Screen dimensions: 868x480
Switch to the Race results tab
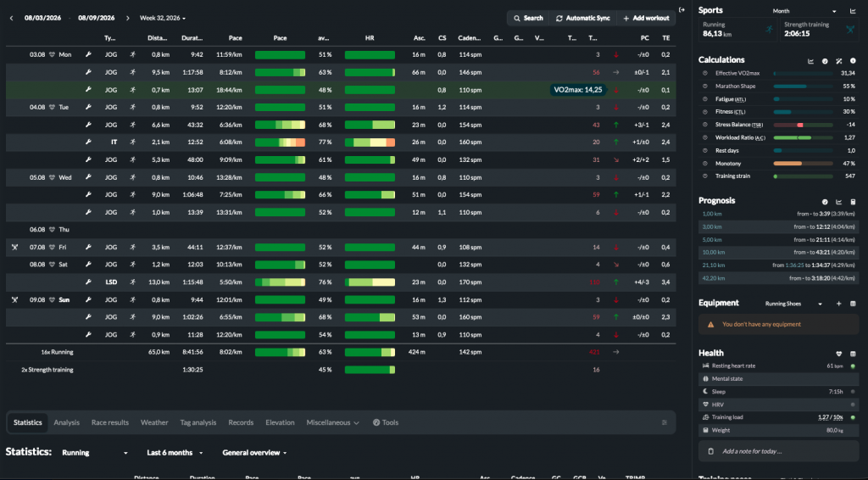pos(110,422)
